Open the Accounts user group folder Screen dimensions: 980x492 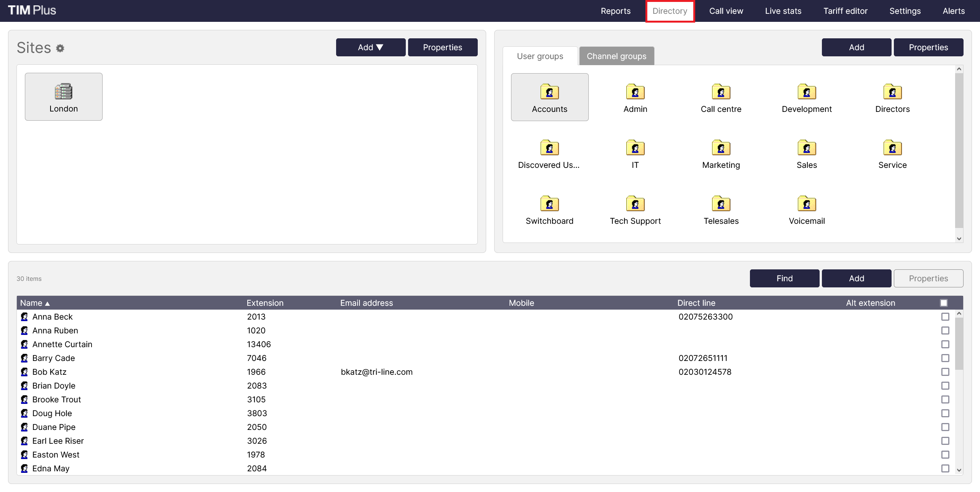pos(549,97)
